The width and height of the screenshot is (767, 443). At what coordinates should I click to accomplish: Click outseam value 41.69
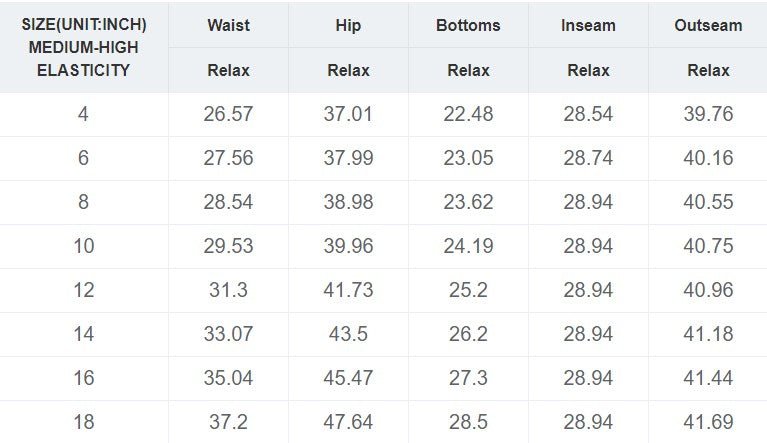click(x=708, y=422)
